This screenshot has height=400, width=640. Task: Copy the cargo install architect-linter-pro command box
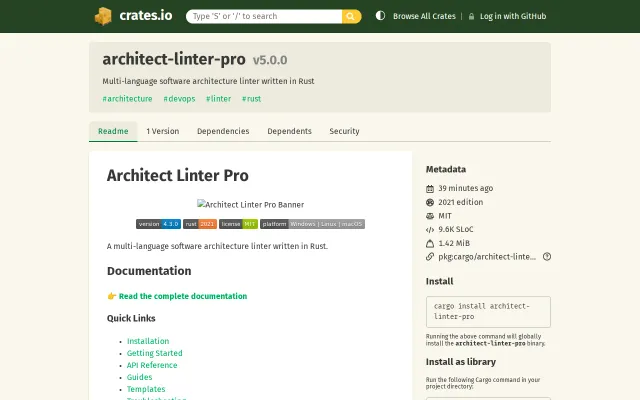coord(488,312)
